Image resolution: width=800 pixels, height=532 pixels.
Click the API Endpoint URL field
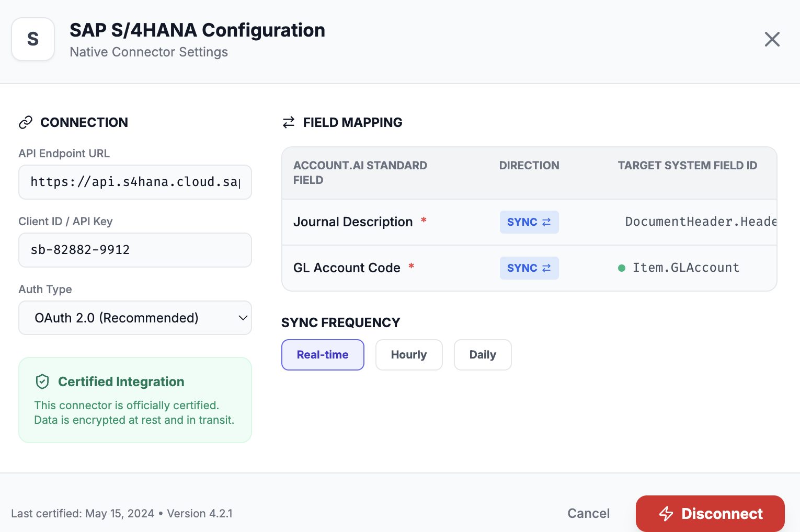(135, 182)
